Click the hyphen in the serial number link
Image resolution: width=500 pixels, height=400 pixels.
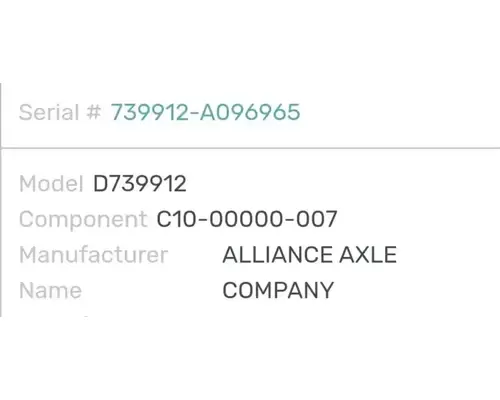195,113
